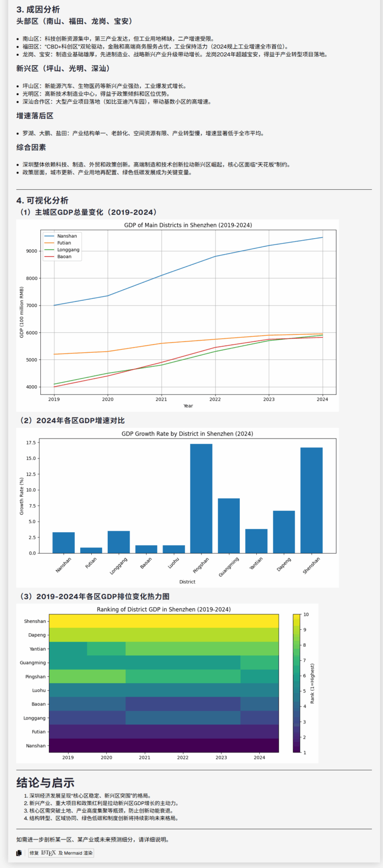Image resolution: width=383 pixels, height=868 pixels.
Task: Click the Dapeng bar in growth chart
Action: click(284, 532)
